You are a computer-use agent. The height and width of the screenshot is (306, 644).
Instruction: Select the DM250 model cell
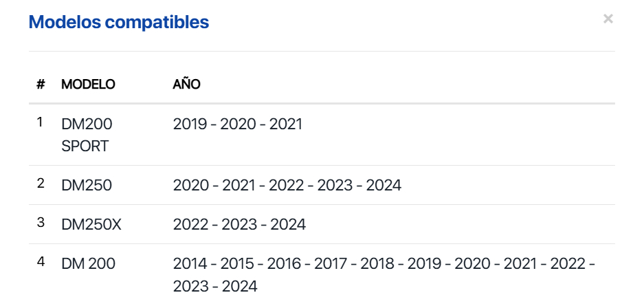(x=87, y=185)
